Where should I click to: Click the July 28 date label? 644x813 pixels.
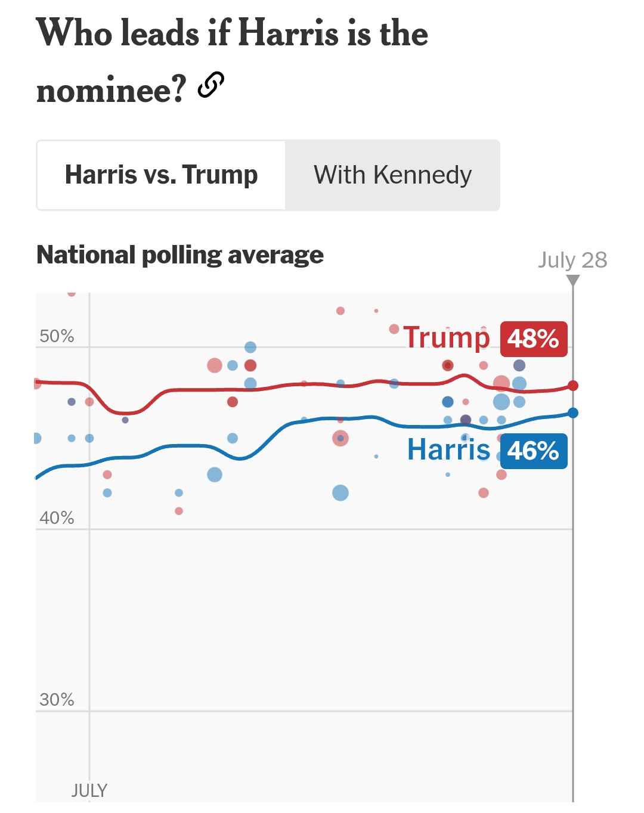point(572,260)
